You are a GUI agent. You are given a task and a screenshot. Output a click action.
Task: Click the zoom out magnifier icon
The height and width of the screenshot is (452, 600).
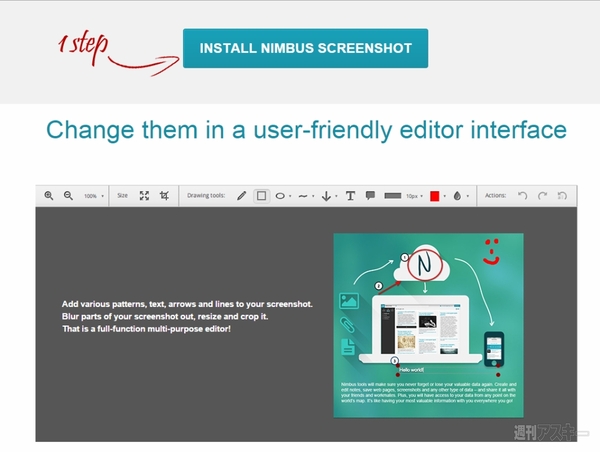[x=68, y=196]
